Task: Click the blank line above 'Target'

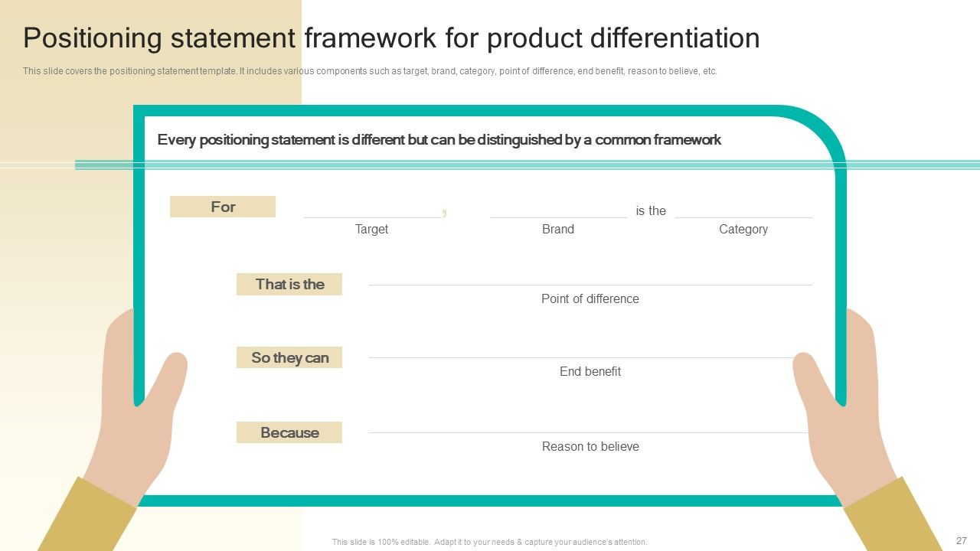Action: [x=372, y=217]
